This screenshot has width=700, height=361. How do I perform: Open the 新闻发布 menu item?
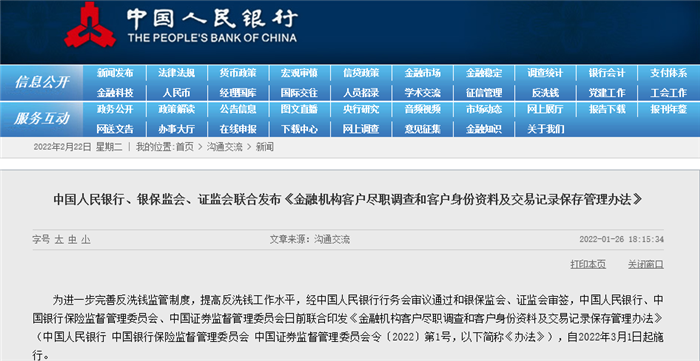pyautogui.click(x=115, y=74)
